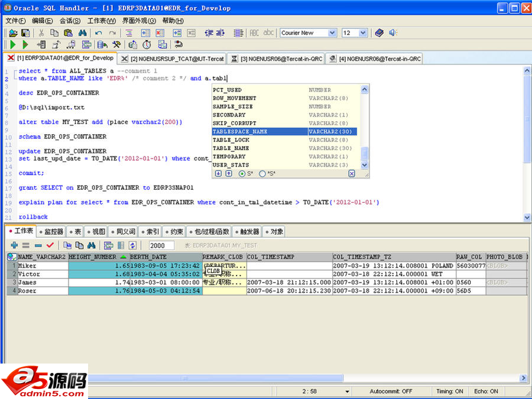532x399 pixels.
Task: Click the binoculars Find icon in top toolbar
Action: click(x=83, y=33)
